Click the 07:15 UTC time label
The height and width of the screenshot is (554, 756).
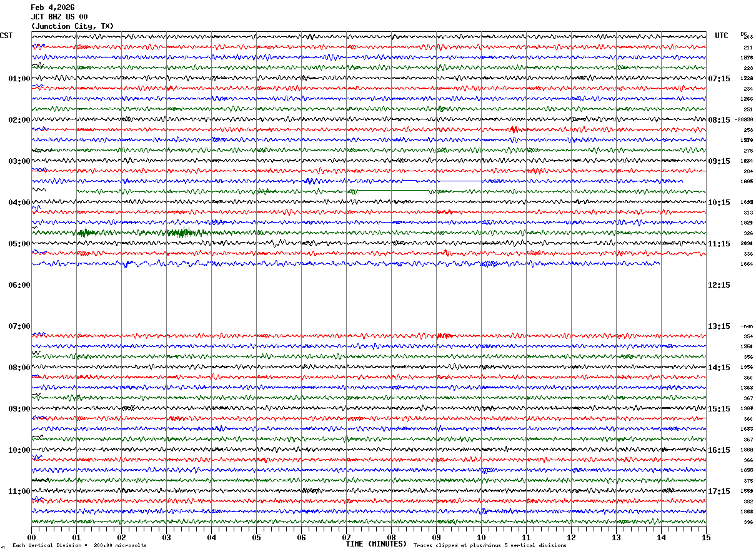(719, 79)
